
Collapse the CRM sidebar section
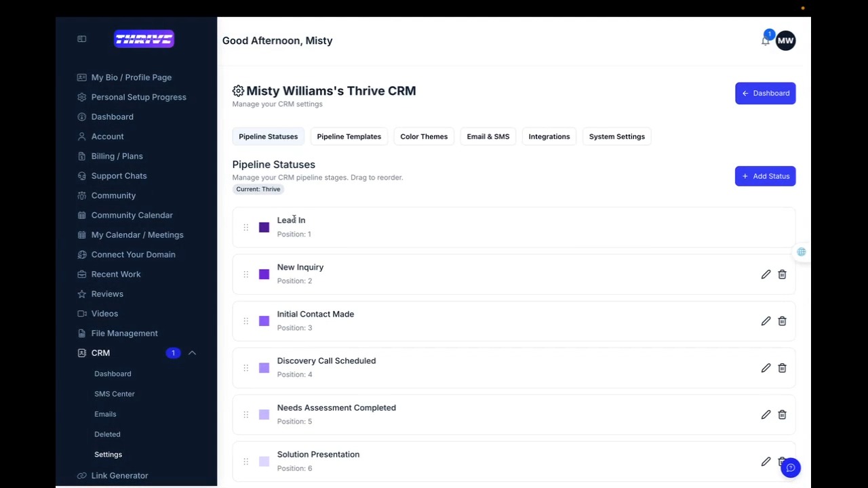192,353
